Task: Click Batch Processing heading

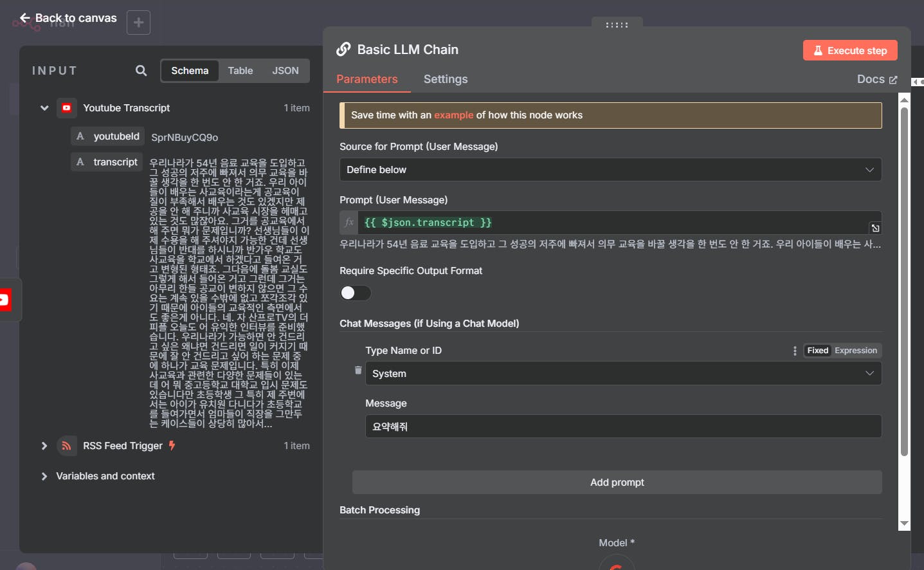Action: tap(379, 510)
